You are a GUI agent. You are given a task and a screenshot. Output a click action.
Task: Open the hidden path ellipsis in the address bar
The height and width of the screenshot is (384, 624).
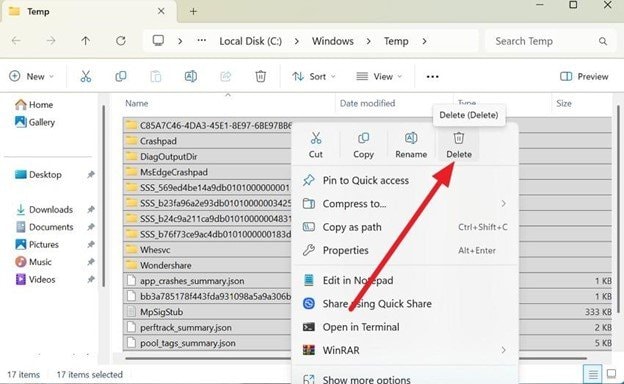tap(202, 41)
